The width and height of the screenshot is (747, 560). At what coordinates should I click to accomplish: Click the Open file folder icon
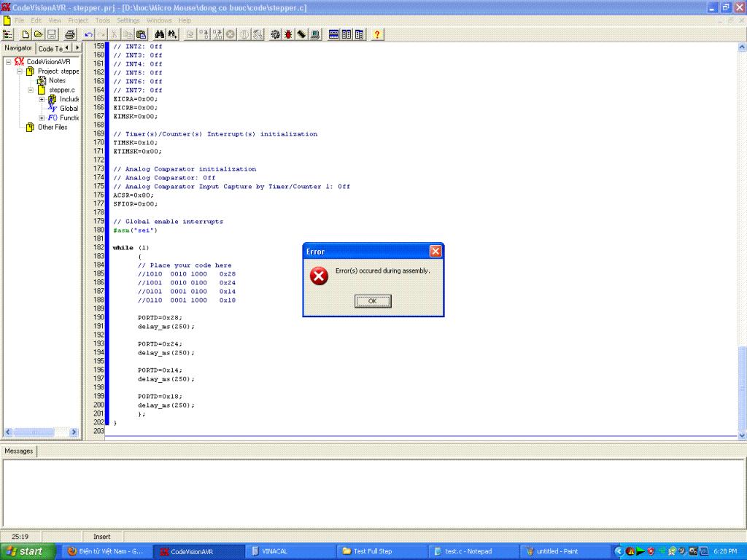coord(38,34)
